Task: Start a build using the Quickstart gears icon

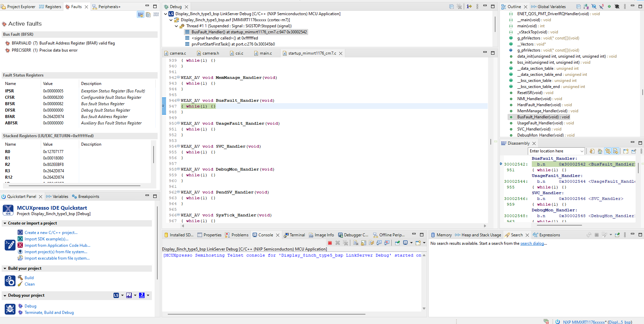Action: [x=10, y=281]
